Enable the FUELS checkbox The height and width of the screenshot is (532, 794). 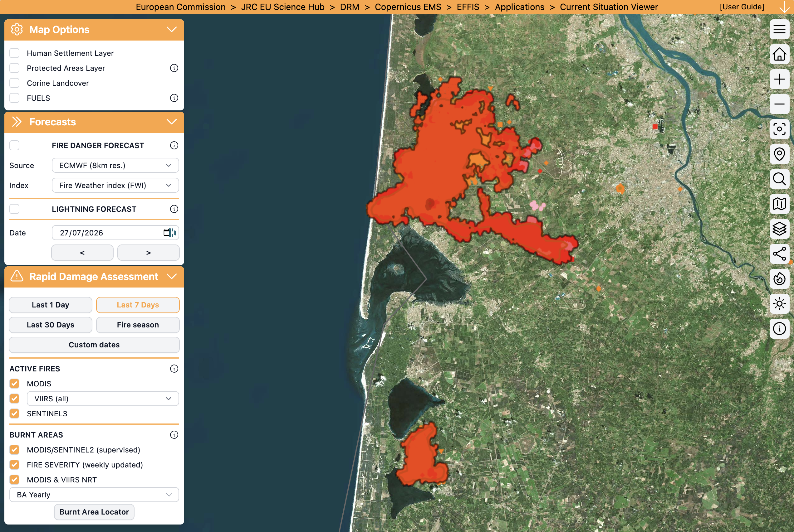[x=14, y=98]
